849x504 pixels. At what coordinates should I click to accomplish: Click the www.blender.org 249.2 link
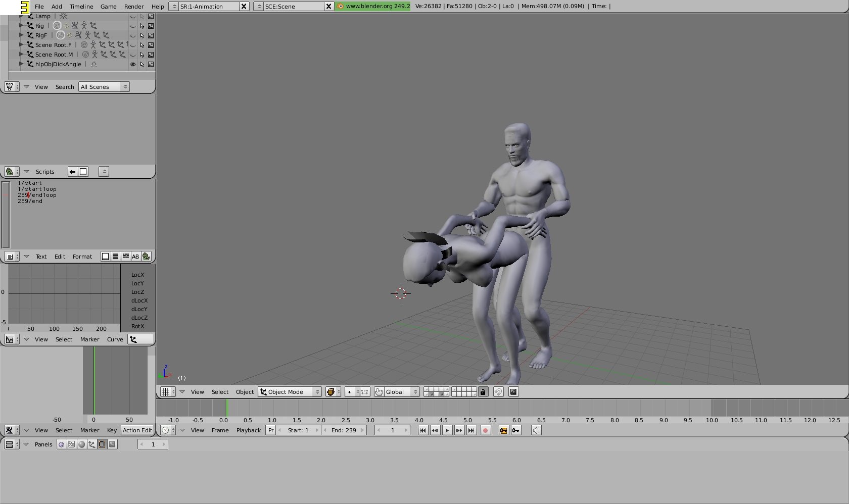pyautogui.click(x=373, y=6)
